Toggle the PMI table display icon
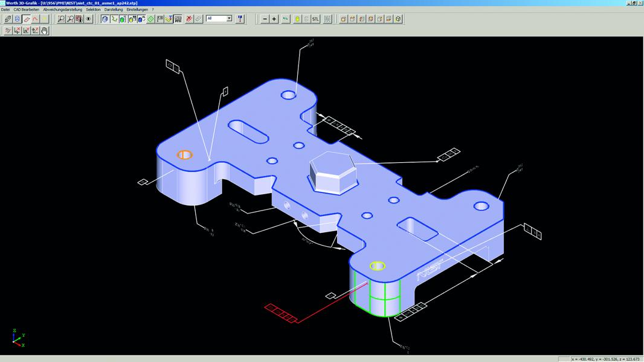This screenshot has width=644, height=362. tap(178, 19)
